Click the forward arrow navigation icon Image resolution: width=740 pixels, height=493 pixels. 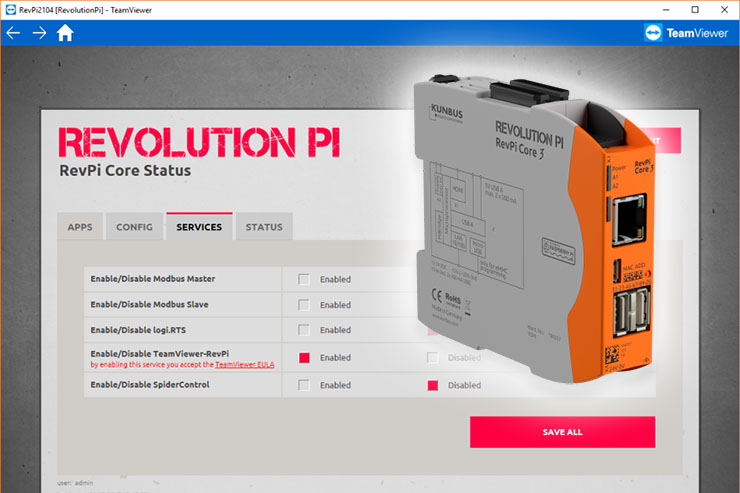[39, 32]
